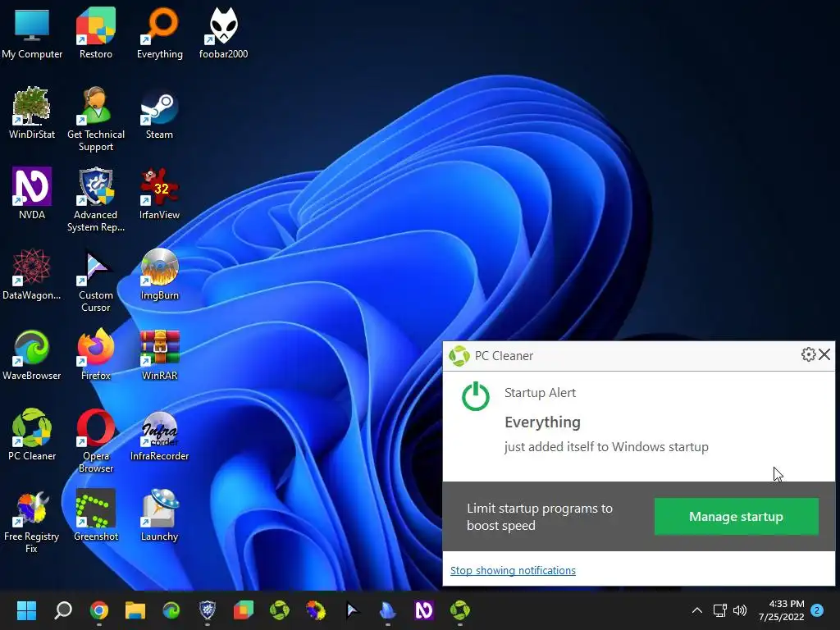Select the Free Registry Fix shortcut
The height and width of the screenshot is (630, 840).
32,521
